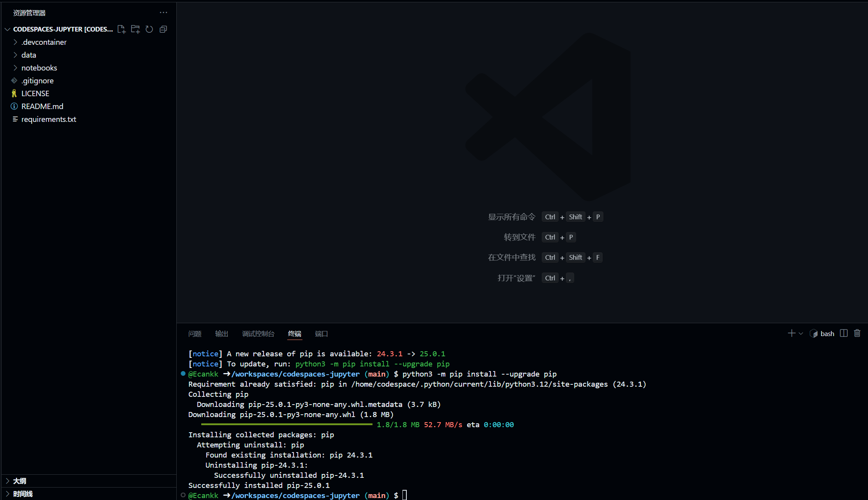Click the blue command status dot in terminal
Image resolution: width=868 pixels, height=500 pixels.
point(183,373)
